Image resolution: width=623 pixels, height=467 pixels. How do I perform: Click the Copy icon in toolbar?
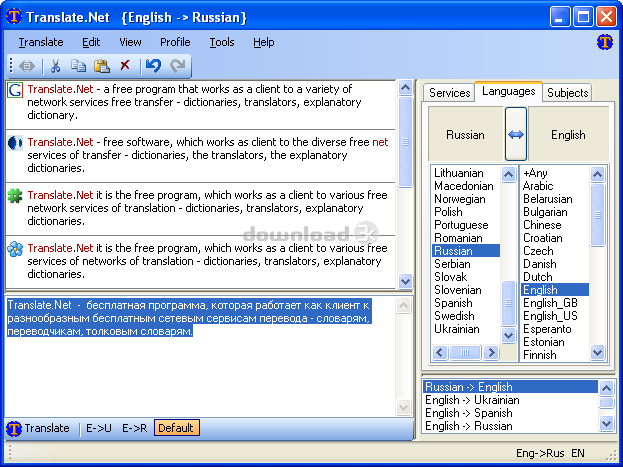[78, 66]
